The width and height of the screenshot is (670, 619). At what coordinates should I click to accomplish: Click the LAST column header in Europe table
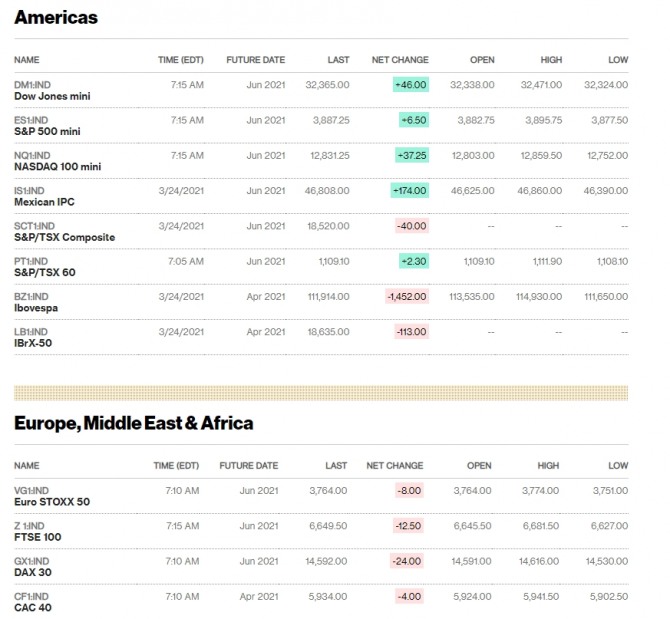336,466
